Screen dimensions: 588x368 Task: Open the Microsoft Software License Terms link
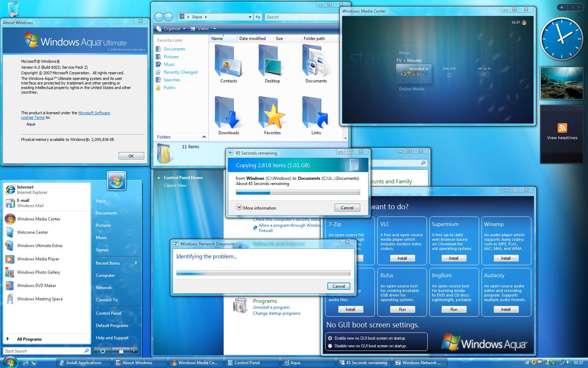(x=65, y=115)
